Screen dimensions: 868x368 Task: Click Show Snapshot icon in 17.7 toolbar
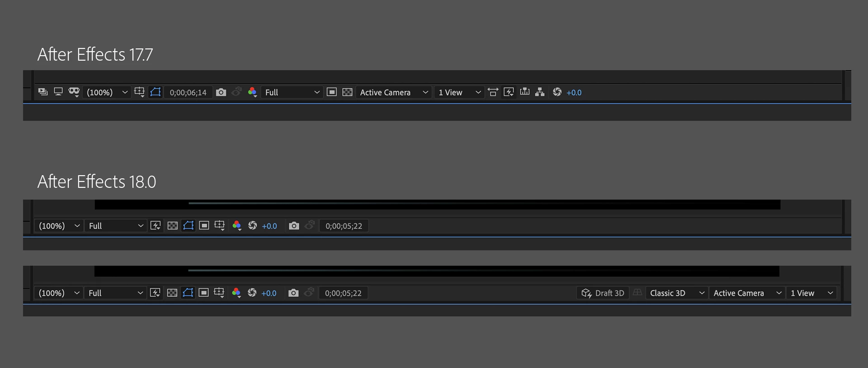(x=236, y=92)
